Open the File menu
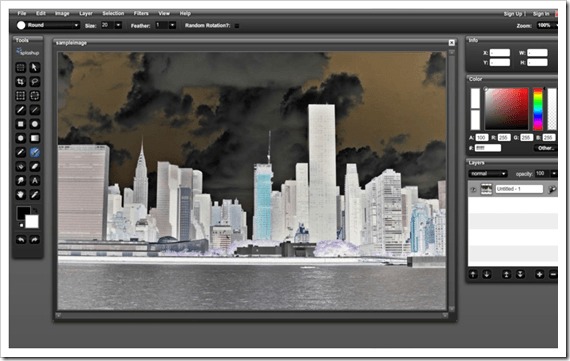This screenshot has width=570, height=361. [x=22, y=13]
